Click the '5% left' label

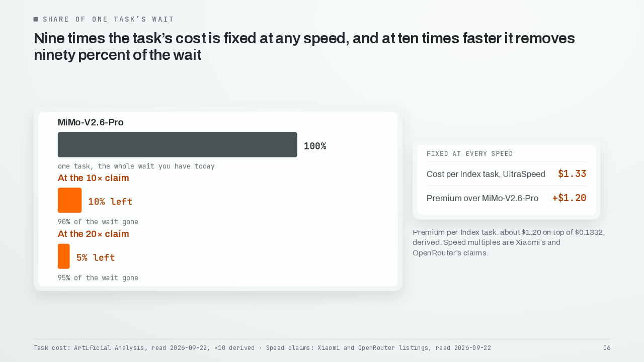point(96,257)
